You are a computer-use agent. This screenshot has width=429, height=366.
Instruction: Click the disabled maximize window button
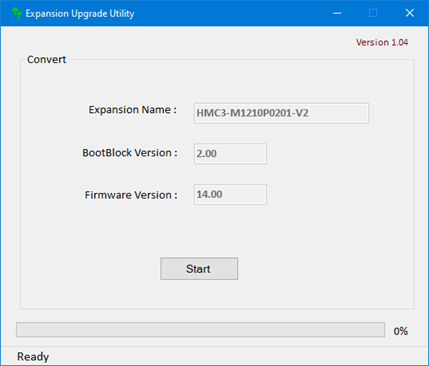373,13
